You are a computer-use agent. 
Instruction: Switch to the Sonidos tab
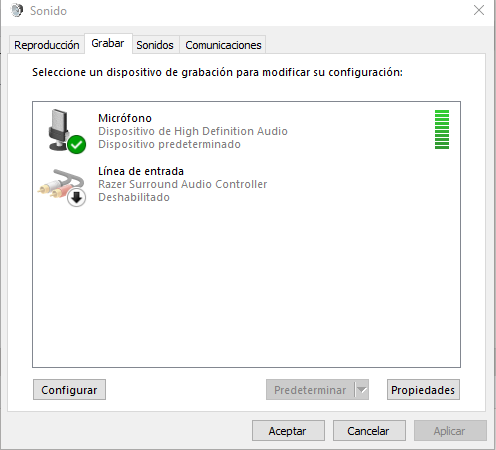click(x=155, y=45)
